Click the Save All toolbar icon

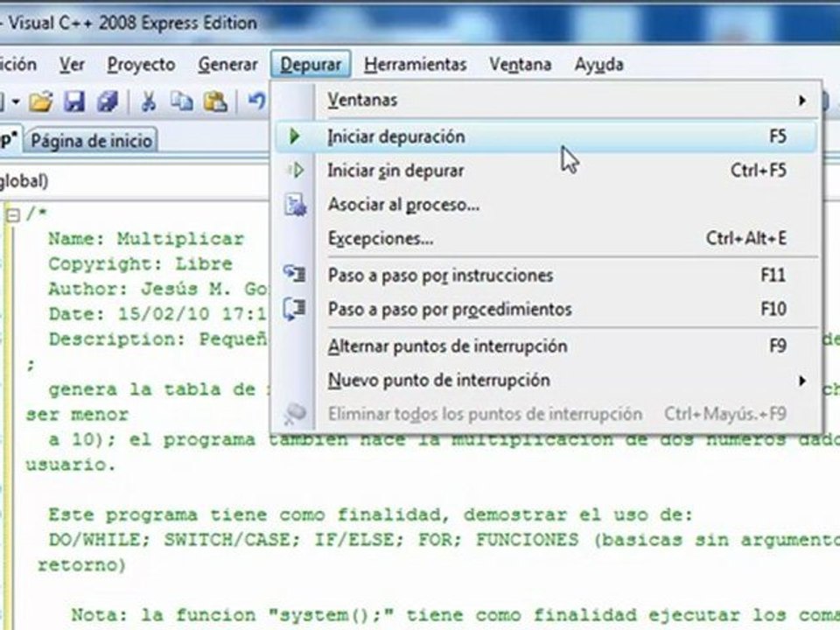coord(108,101)
